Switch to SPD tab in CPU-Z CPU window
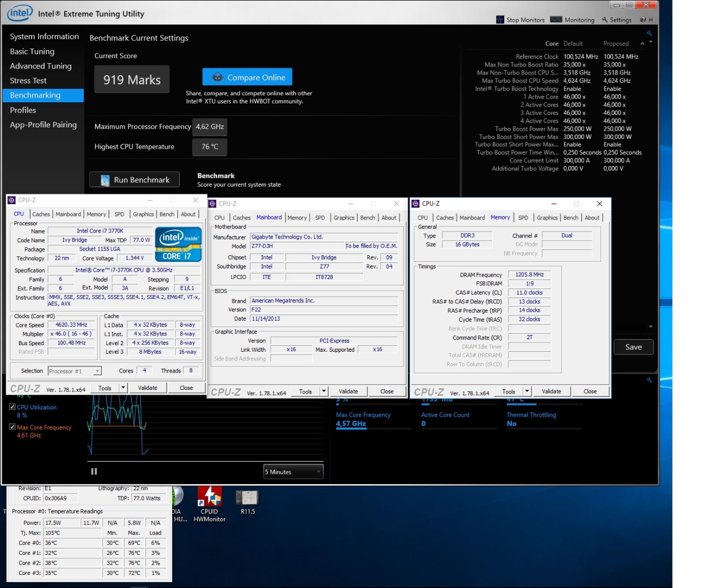 119,215
